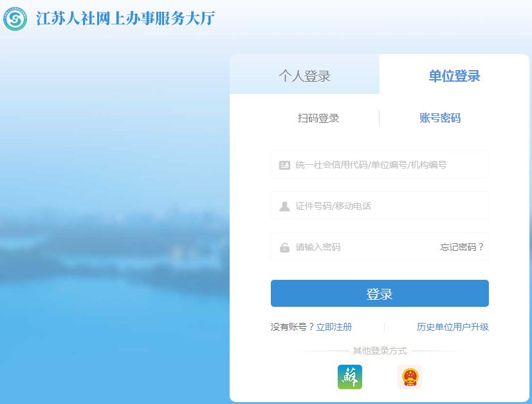Focus the 请输入密码 password field
This screenshot has height=404, width=532.
[x=380, y=246]
